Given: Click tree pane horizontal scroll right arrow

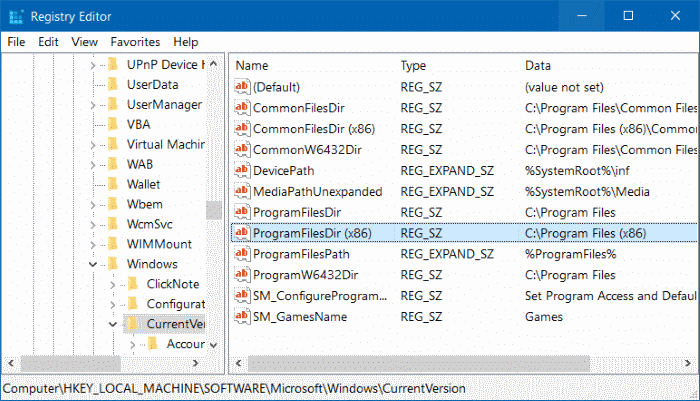Looking at the screenshot, I should tap(195, 363).
